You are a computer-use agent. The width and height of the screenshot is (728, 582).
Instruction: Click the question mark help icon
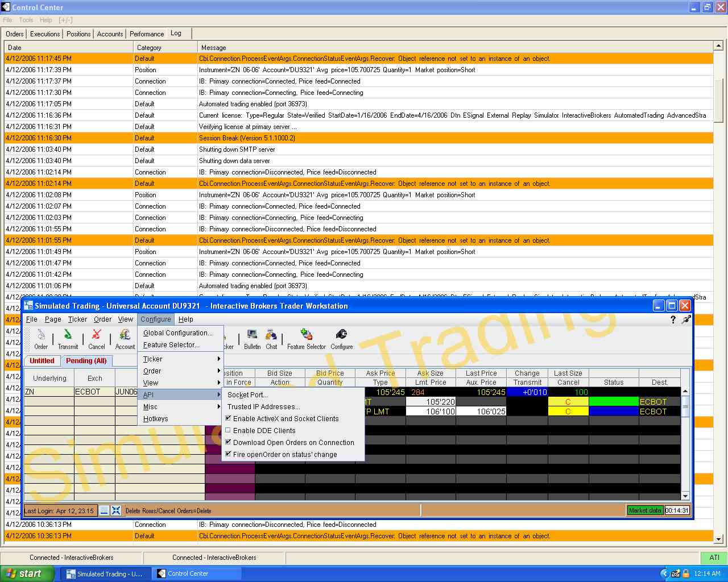click(x=673, y=319)
